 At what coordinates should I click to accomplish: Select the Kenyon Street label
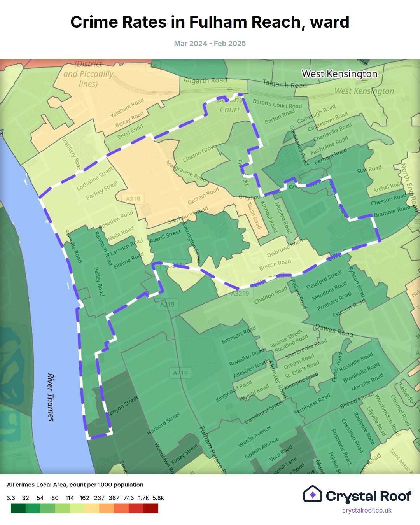(x=122, y=406)
